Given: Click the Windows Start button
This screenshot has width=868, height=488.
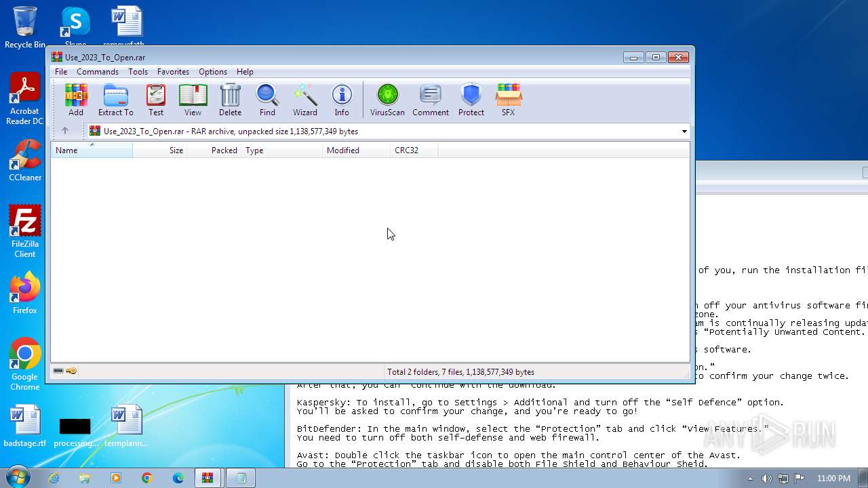Looking at the screenshot, I should tap(18, 478).
